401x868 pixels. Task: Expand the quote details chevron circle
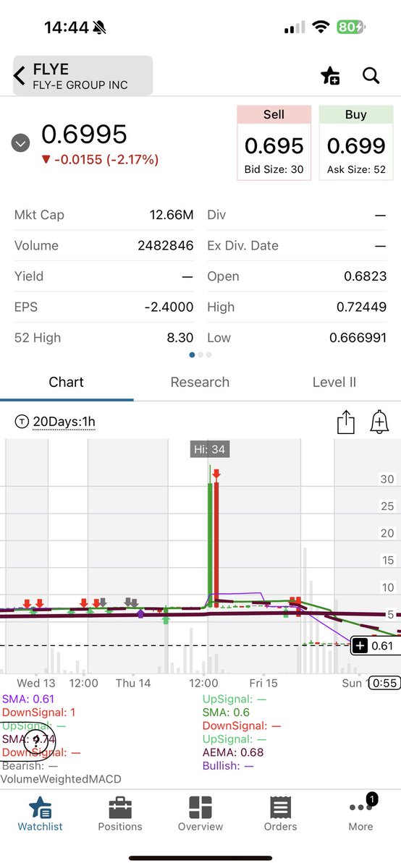20,143
